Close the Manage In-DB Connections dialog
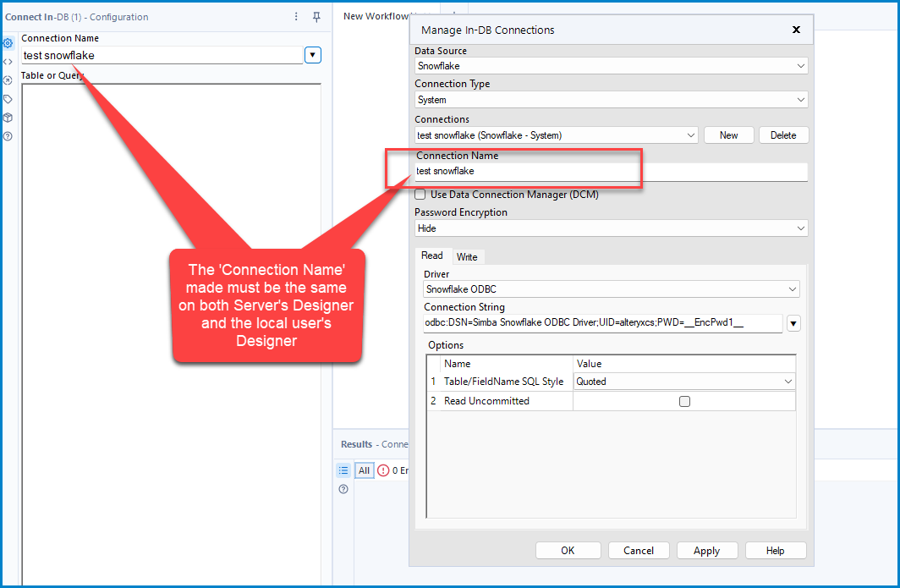 [x=796, y=30]
